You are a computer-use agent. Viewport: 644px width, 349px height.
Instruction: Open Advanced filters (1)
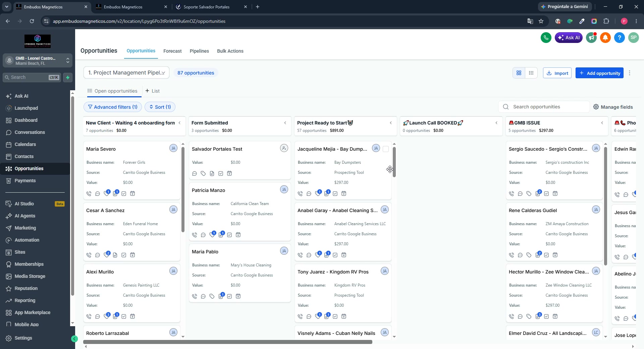[x=113, y=107]
